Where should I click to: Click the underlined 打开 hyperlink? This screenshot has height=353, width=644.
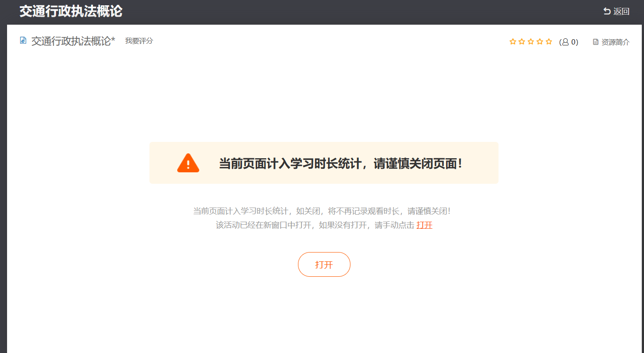coord(424,225)
